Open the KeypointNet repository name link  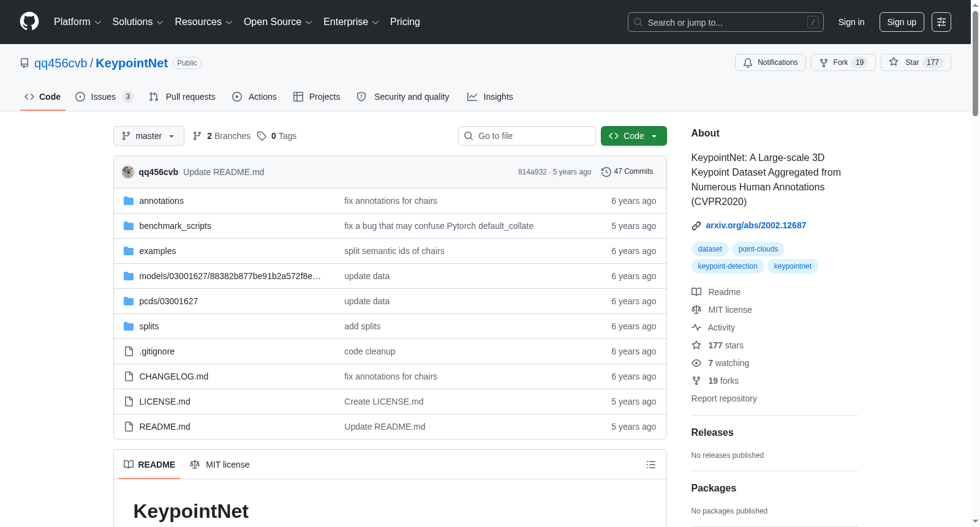tap(132, 63)
